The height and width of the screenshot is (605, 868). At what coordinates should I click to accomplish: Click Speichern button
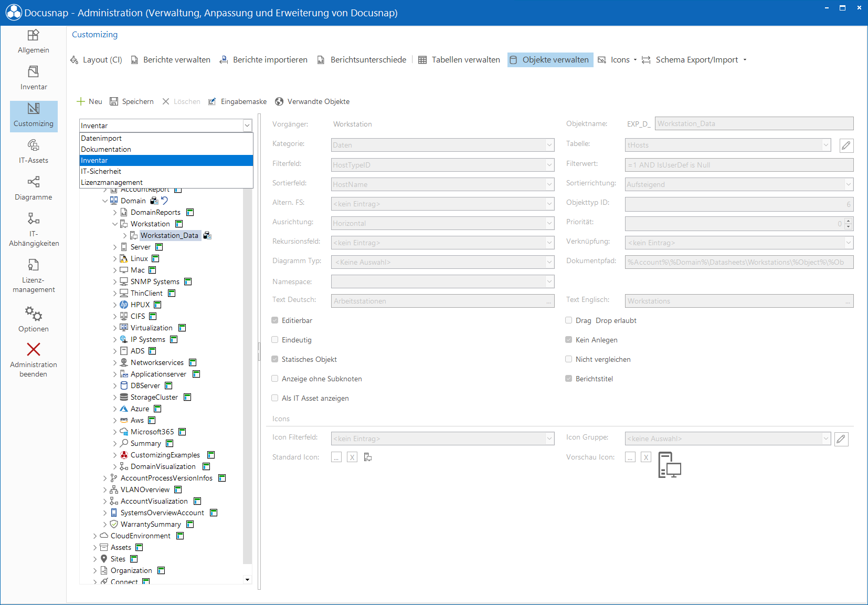132,101
